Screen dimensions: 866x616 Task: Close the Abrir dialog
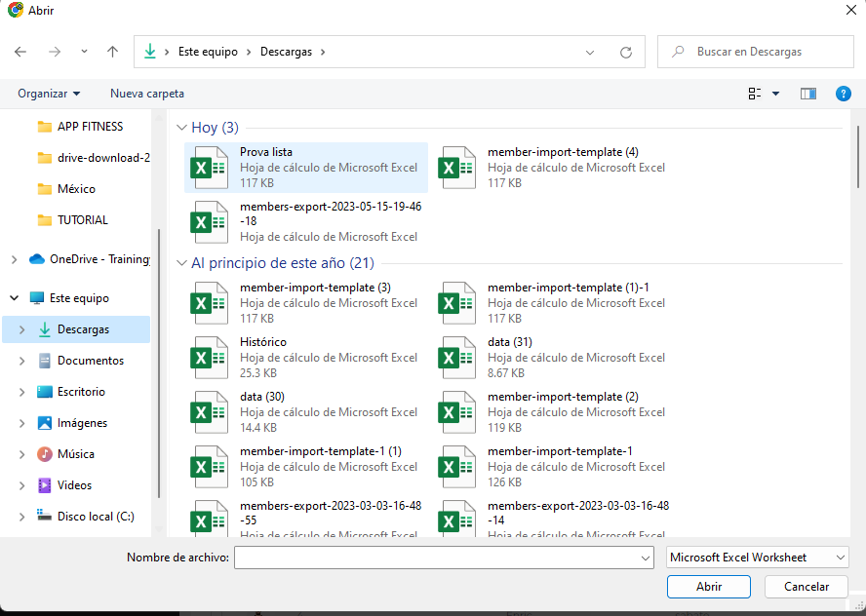[851, 10]
